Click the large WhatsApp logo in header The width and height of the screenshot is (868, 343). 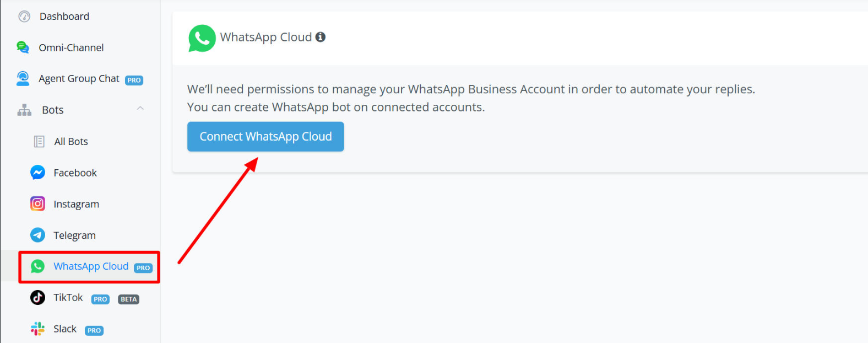pos(202,38)
